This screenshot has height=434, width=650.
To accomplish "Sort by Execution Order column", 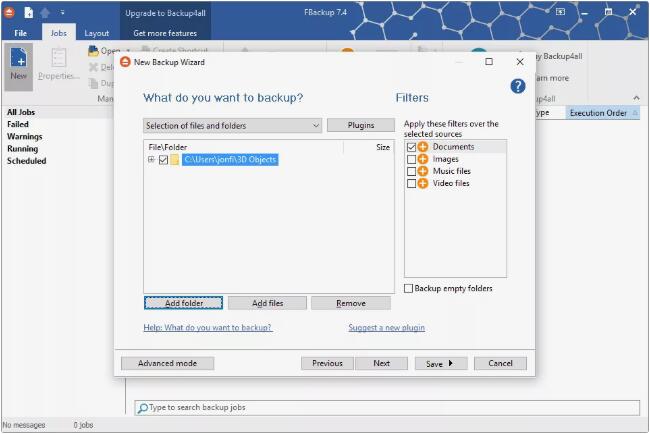I will [602, 113].
